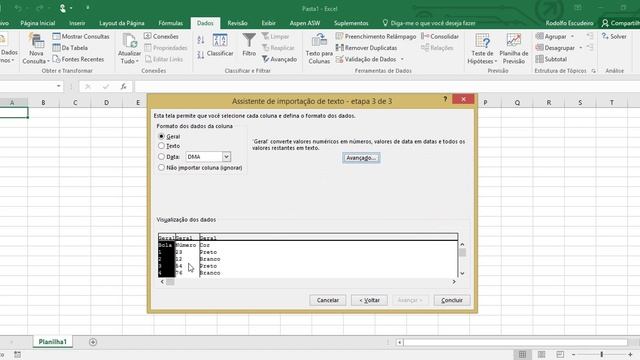Add a new sheet with plus icon

(93, 342)
